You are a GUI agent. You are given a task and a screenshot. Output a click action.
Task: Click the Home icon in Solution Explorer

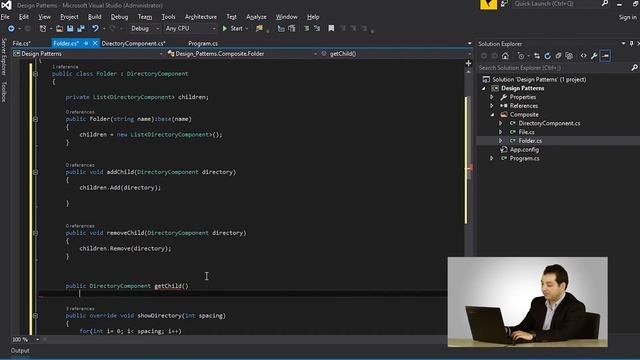pos(505,56)
